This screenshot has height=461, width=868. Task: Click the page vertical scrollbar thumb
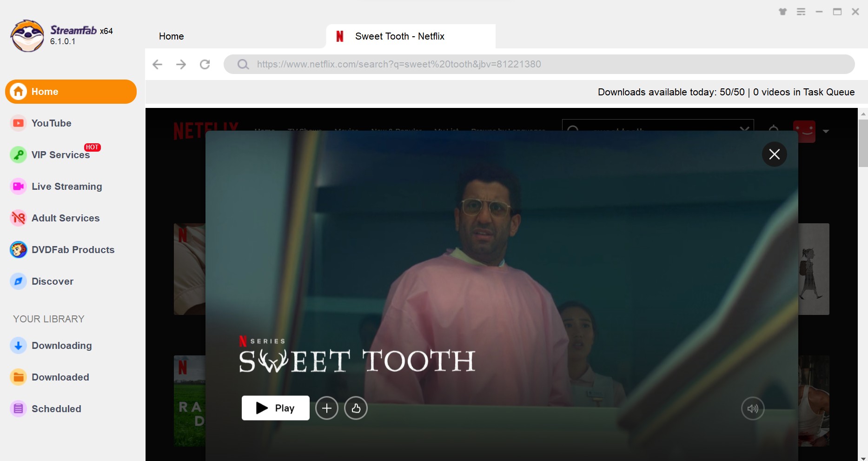[x=863, y=143]
